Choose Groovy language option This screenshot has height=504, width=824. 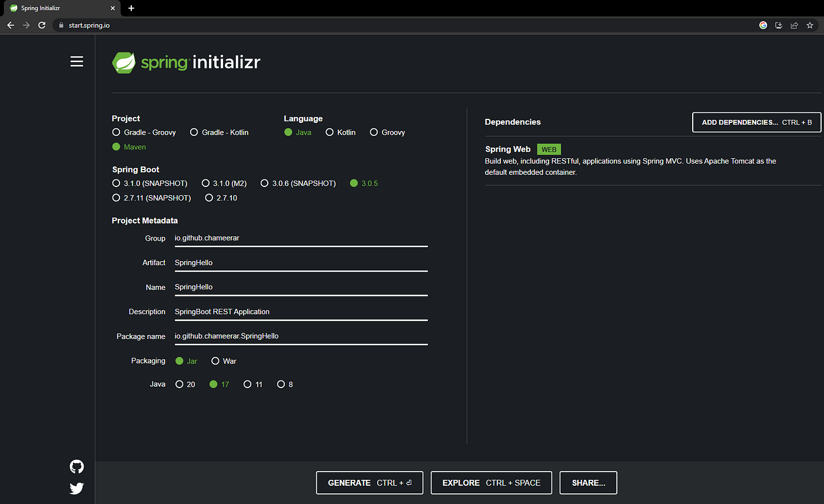387,132
